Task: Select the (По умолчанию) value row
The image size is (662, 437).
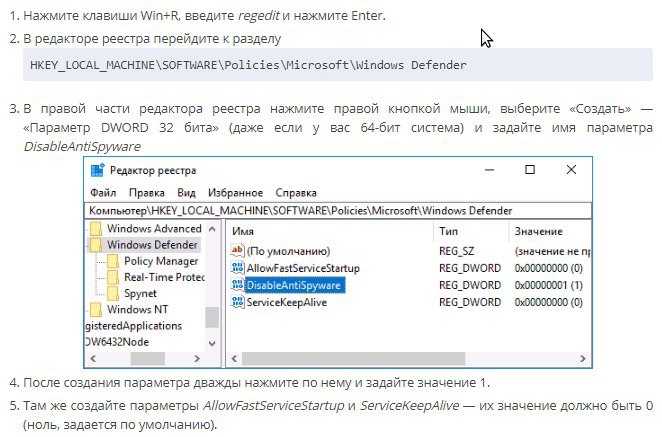Action: click(288, 251)
